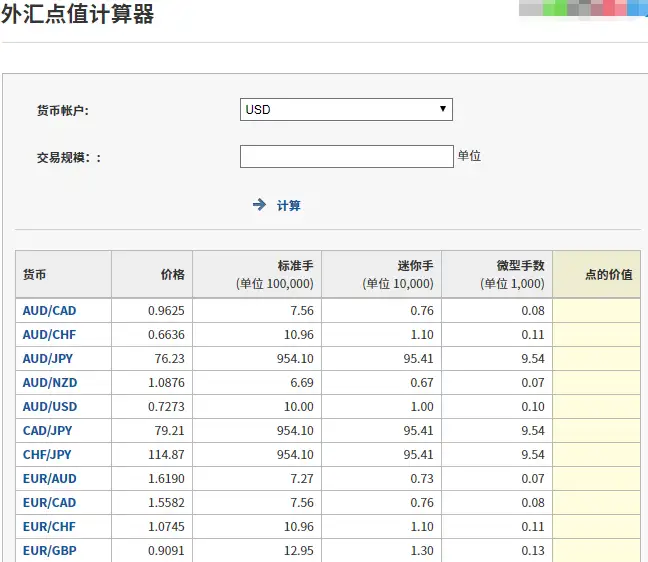Viewport: 648px width, 562px height.
Task: Click the 1.00 mini lot value
Action: click(422, 407)
